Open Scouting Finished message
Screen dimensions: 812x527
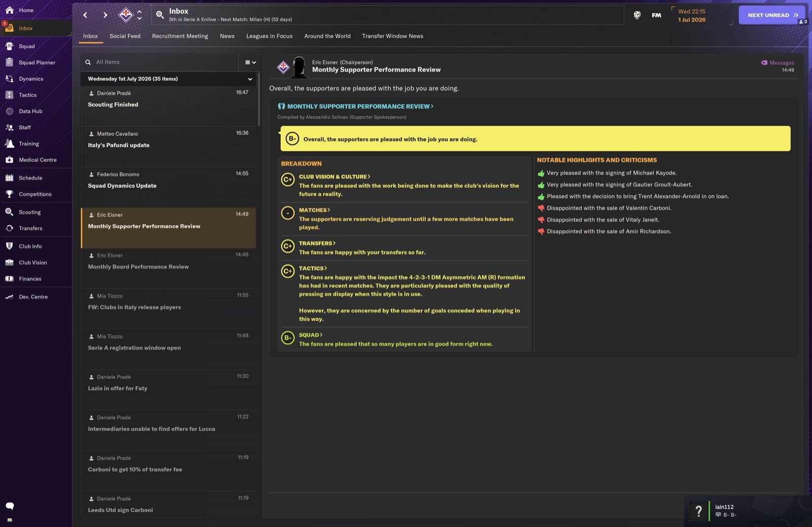pos(168,106)
